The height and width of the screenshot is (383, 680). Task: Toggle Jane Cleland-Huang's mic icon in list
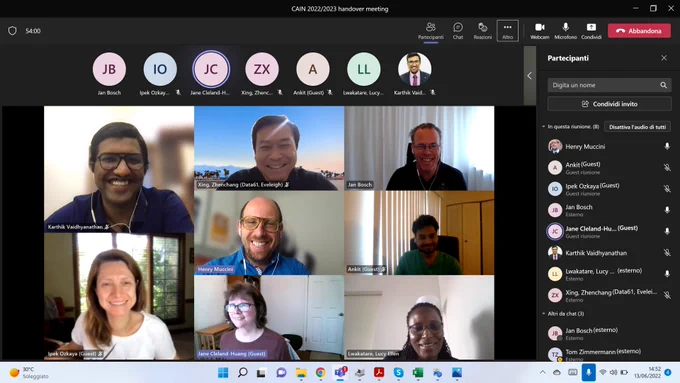point(667,231)
